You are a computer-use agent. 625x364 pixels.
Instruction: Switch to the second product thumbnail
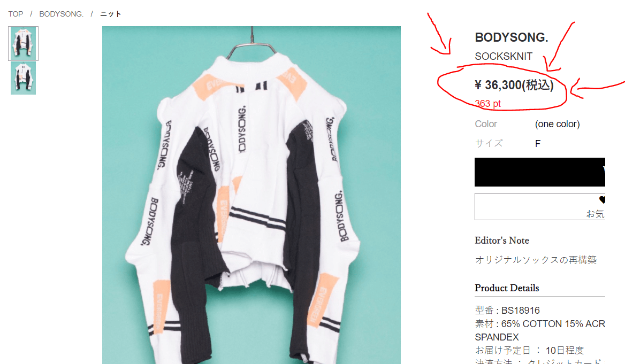click(x=24, y=78)
